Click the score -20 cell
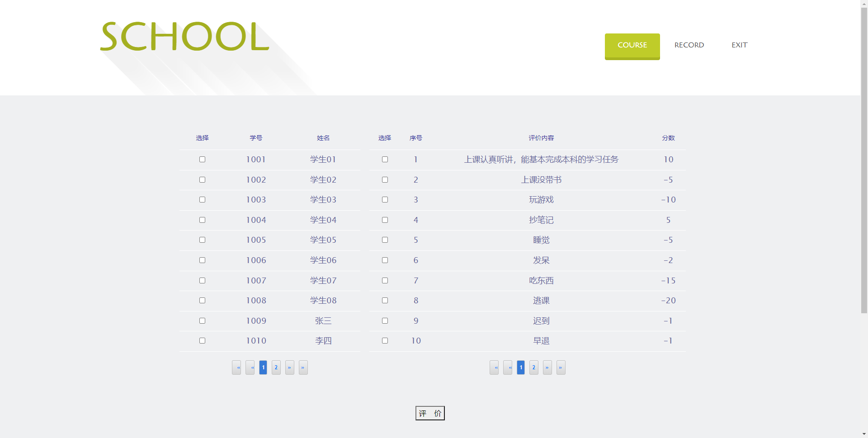868x438 pixels. click(668, 301)
